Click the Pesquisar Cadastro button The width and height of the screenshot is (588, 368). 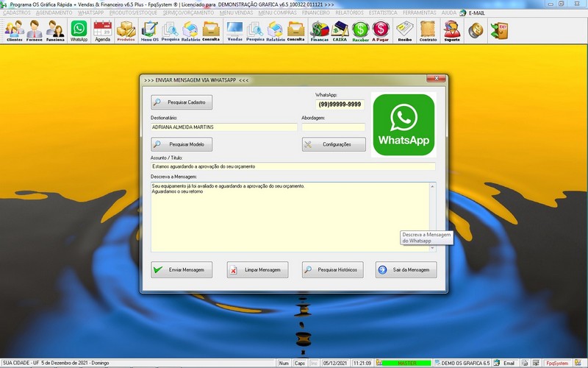[x=182, y=102]
